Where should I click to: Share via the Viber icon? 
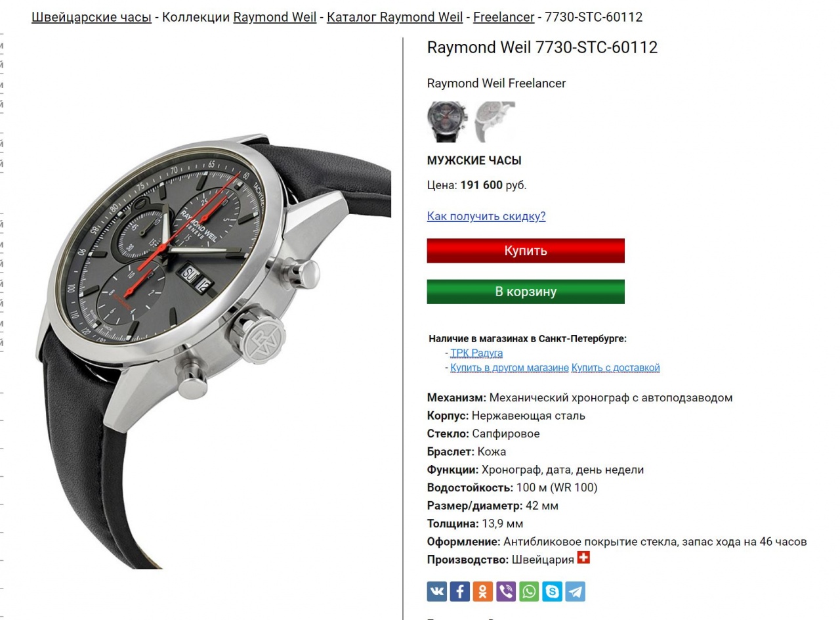click(x=506, y=592)
